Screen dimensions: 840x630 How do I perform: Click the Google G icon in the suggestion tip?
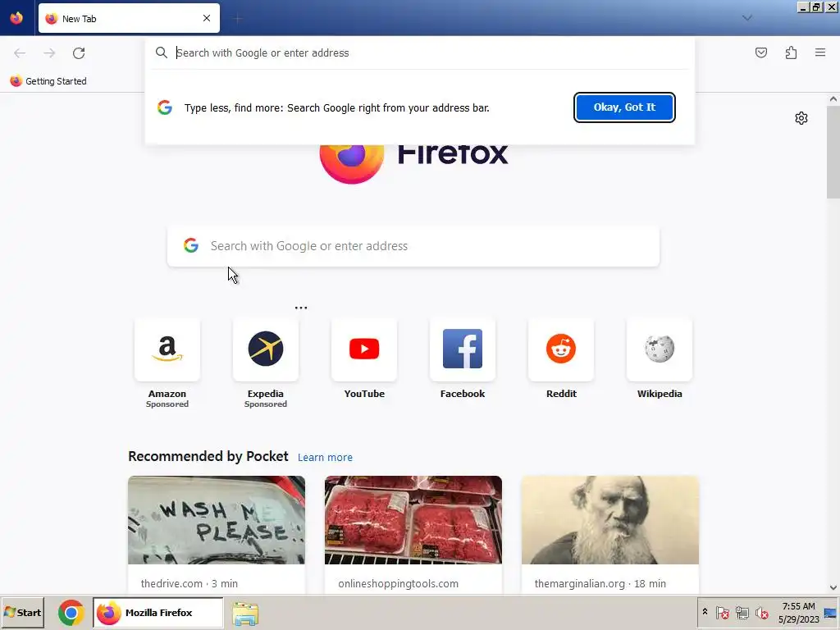click(164, 107)
